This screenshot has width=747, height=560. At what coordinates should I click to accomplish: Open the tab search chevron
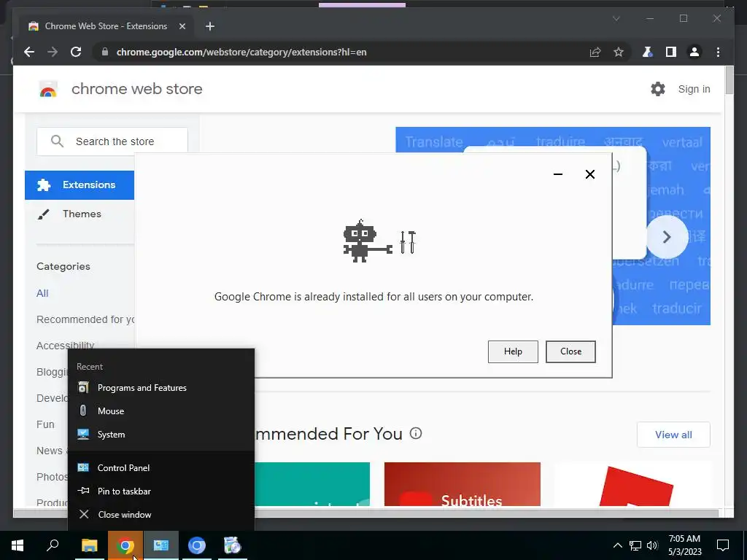pos(616,18)
